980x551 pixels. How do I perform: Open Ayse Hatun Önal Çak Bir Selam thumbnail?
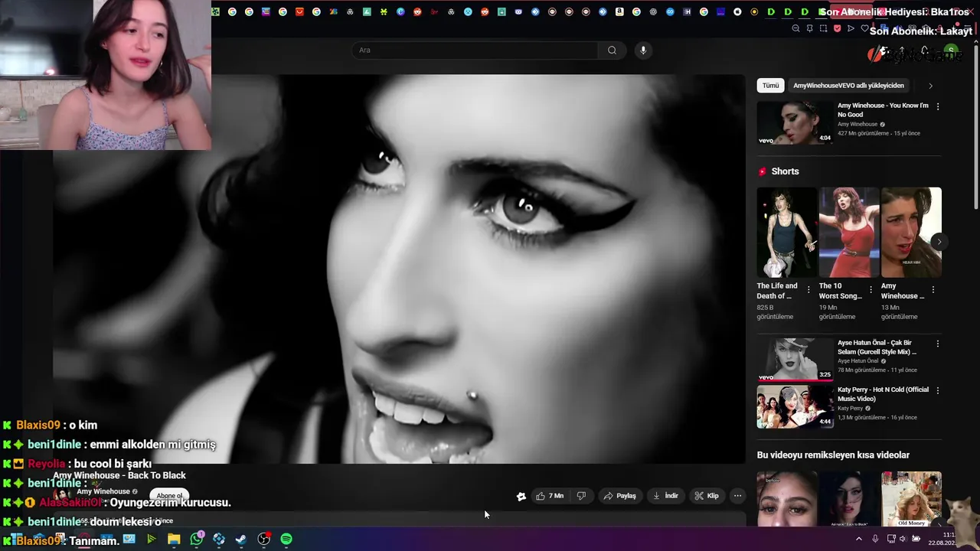(x=795, y=360)
